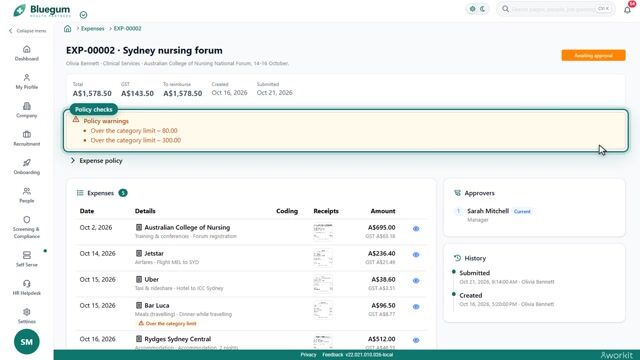Click the Bar Luca 'Over the category limit' flag
The width and height of the screenshot is (640, 360).
[168, 323]
